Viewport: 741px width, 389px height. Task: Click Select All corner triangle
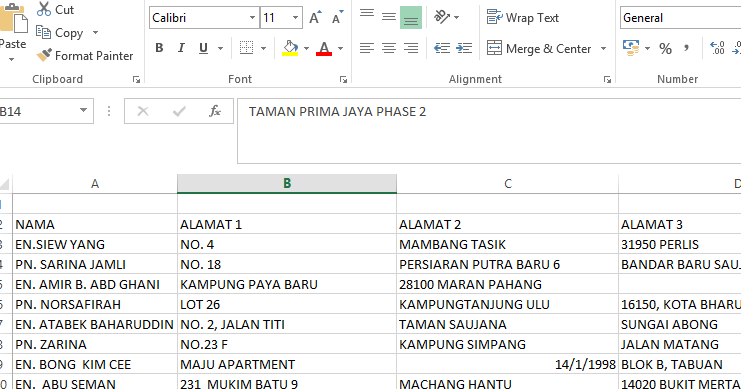[x=5, y=184]
